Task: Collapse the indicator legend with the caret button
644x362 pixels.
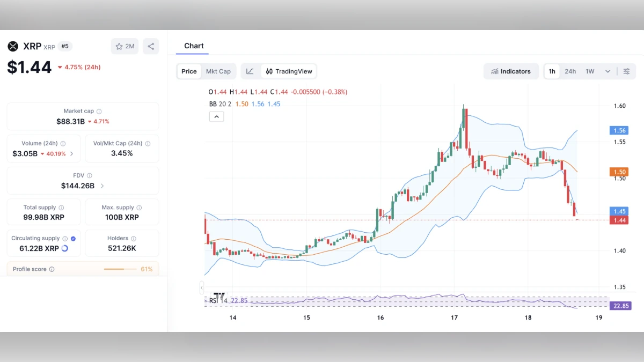Action: click(216, 116)
